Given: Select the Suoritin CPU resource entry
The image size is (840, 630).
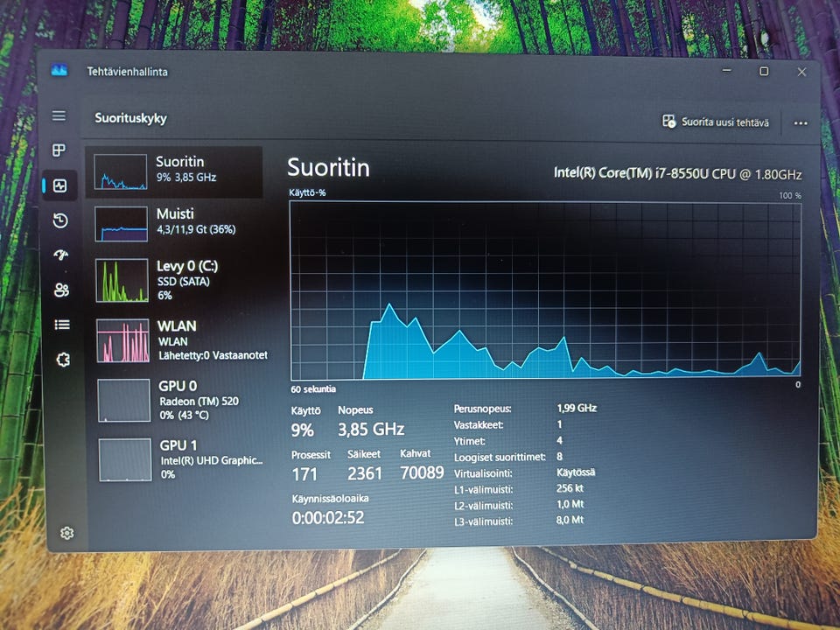Looking at the screenshot, I should pos(174,172).
